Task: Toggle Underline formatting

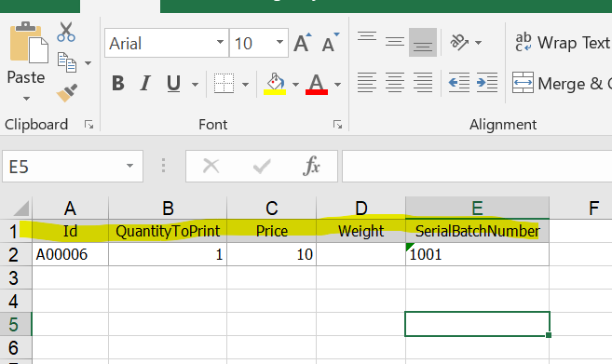Action: [x=173, y=83]
